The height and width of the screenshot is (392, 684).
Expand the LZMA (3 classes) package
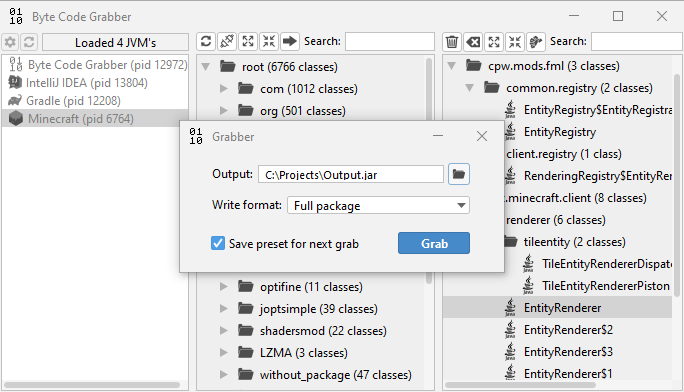click(x=224, y=352)
